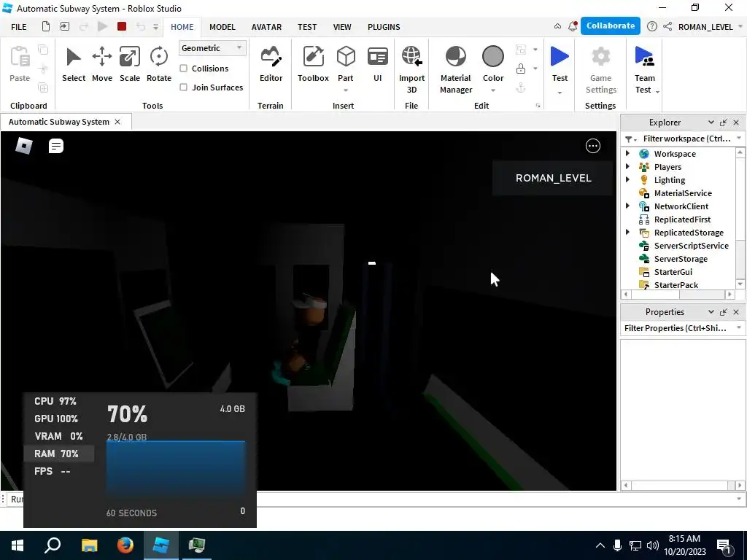This screenshot has height=560, width=747.
Task: Click the Color circle tool
Action: click(492, 57)
